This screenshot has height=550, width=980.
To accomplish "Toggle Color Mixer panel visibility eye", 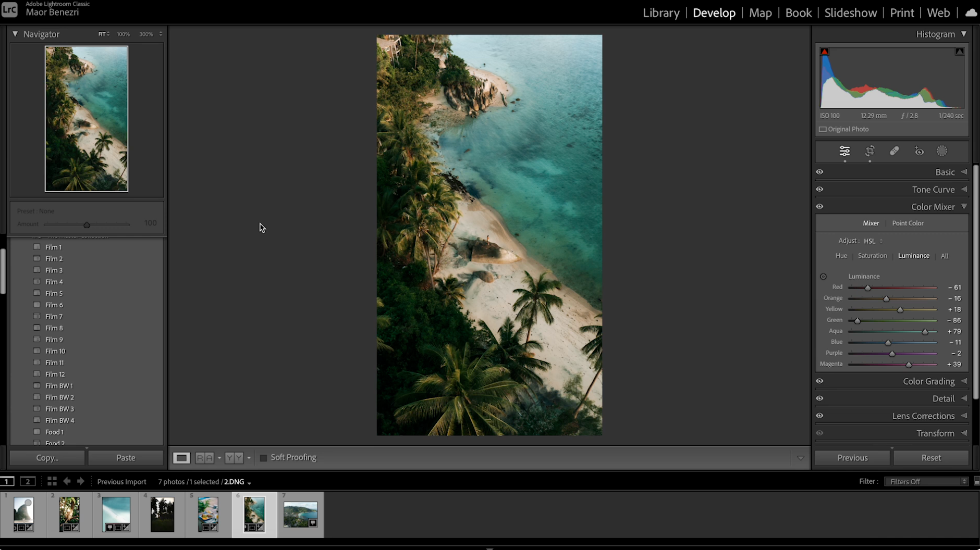I will 819,207.
